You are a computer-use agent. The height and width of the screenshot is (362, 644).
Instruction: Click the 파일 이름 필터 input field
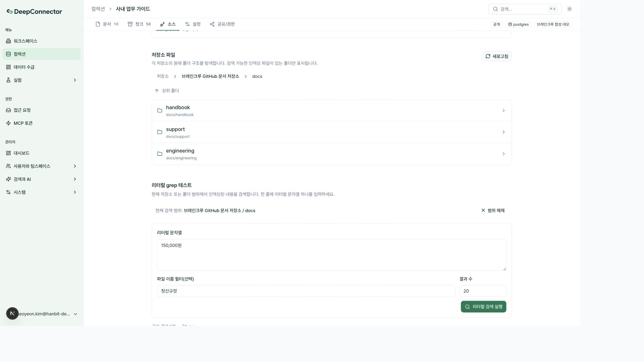tap(306, 291)
